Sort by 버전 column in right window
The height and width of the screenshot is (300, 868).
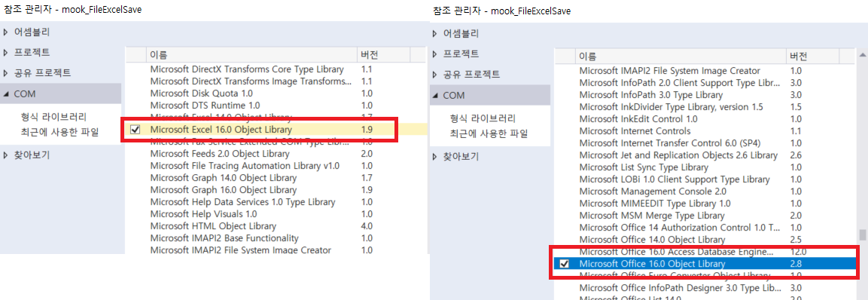(x=812, y=57)
